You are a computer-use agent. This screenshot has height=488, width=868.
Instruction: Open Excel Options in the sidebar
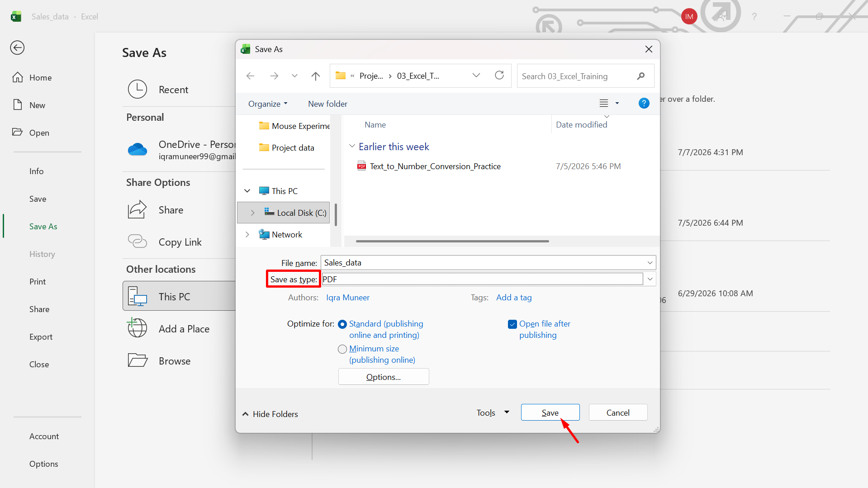[x=43, y=464]
